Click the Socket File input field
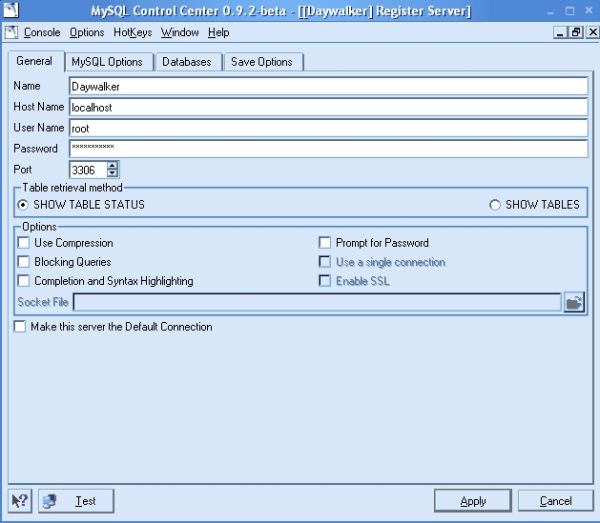This screenshot has width=600, height=523. tap(317, 302)
